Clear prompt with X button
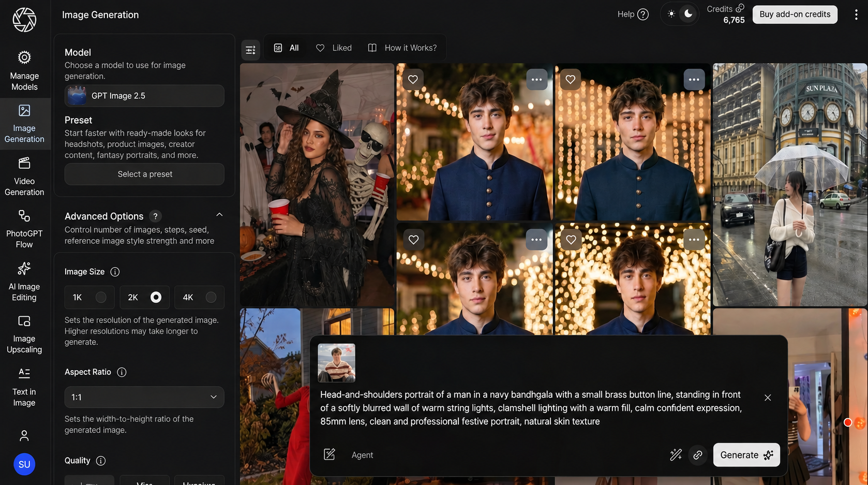Viewport: 868px width, 485px height. point(768,398)
